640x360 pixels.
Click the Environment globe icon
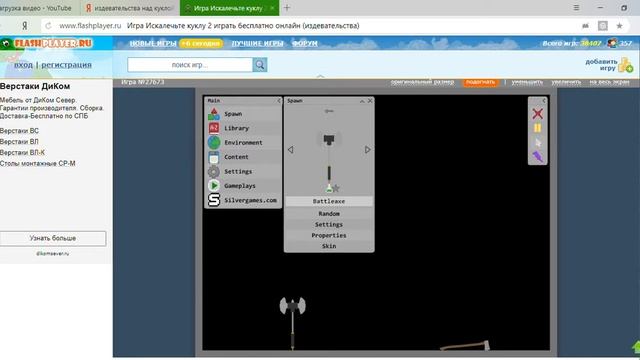pyautogui.click(x=213, y=142)
